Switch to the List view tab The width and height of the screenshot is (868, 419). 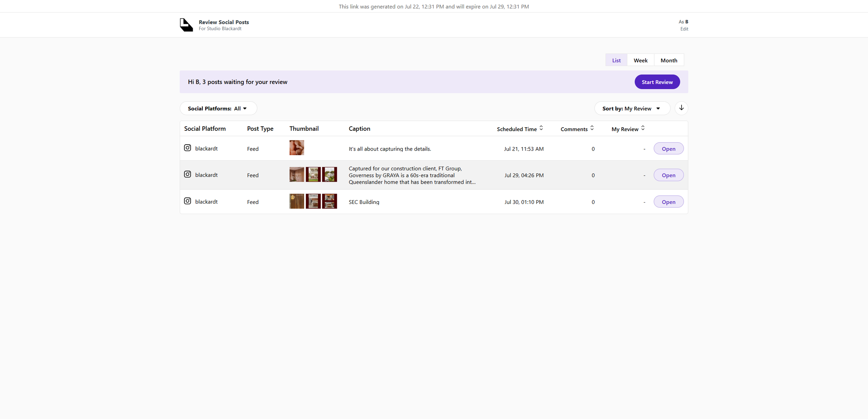click(616, 60)
